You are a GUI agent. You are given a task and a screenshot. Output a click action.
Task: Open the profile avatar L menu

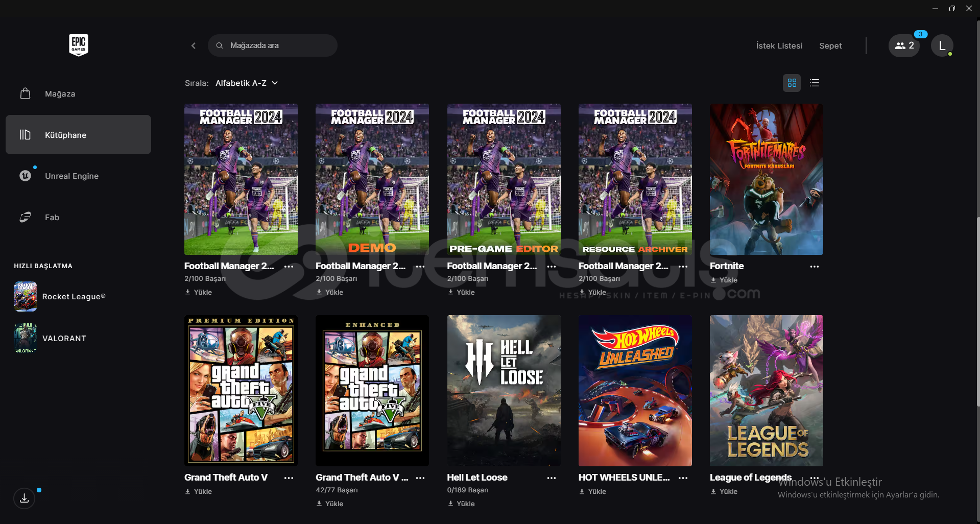tap(942, 45)
